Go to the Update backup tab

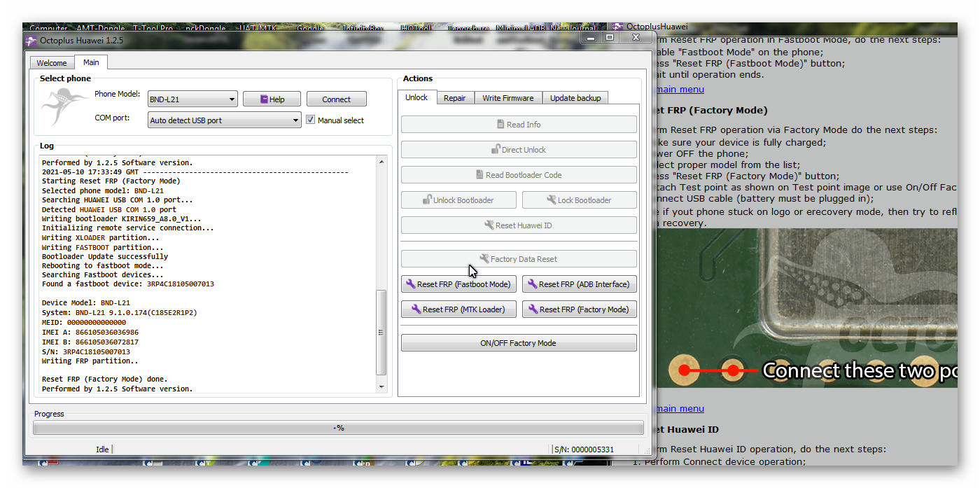pyautogui.click(x=575, y=98)
